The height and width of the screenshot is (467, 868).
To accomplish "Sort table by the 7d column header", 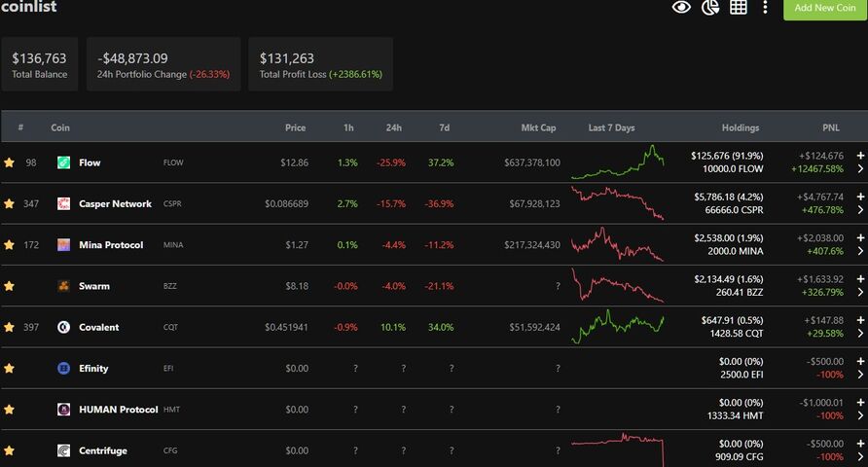I will tap(444, 127).
